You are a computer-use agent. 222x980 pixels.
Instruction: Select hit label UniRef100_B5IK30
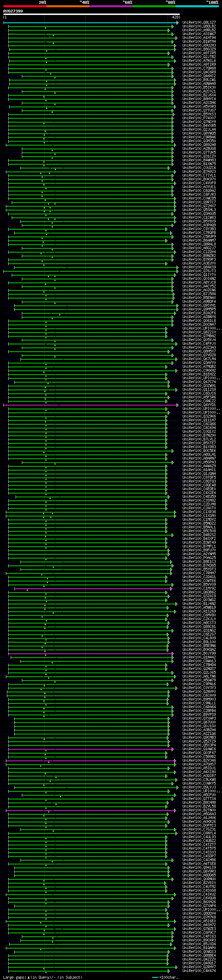(199, 88)
